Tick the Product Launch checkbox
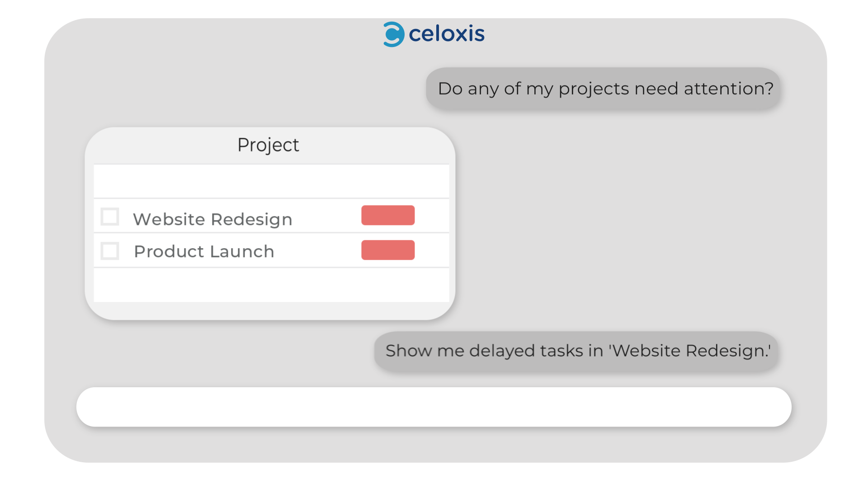Image resolution: width=868 pixels, height=488 pixels. coord(110,251)
